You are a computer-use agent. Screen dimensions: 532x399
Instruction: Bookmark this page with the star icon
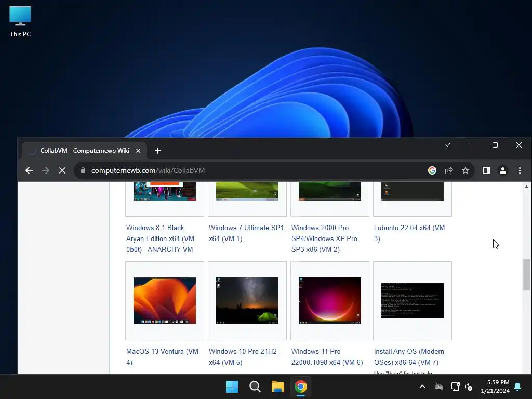point(465,170)
